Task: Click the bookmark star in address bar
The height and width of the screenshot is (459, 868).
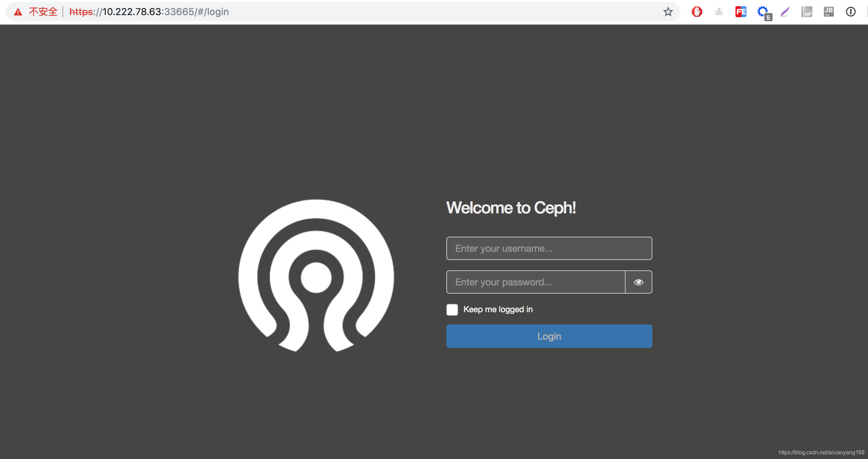Action: point(668,12)
